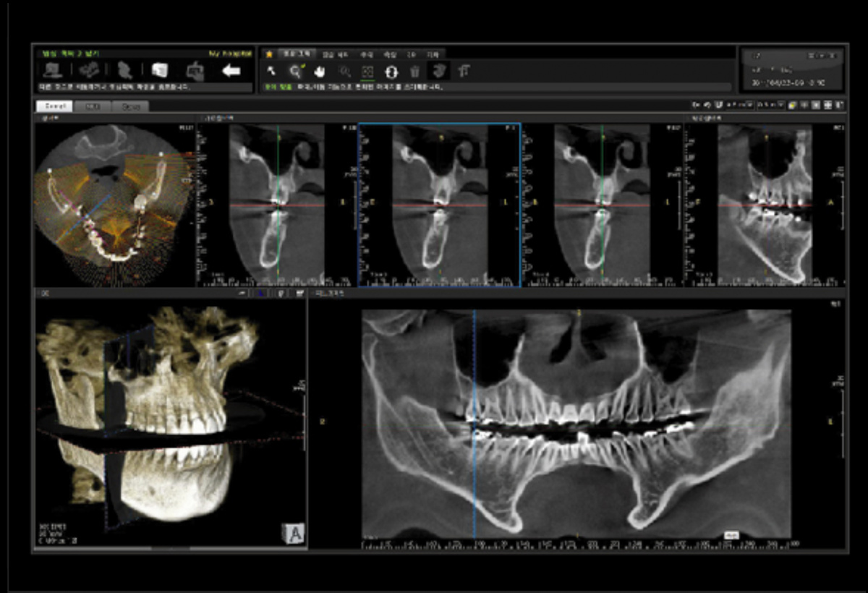Switch to the first Dental tab
Image resolution: width=868 pixels, height=593 pixels.
click(x=53, y=106)
